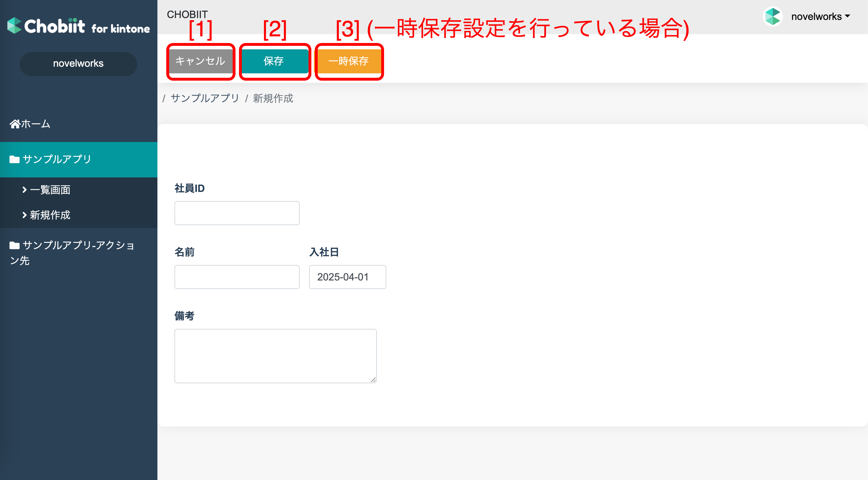The height and width of the screenshot is (480, 868).
Task: Grab the 備考 textarea resize handle
Action: coord(373,379)
